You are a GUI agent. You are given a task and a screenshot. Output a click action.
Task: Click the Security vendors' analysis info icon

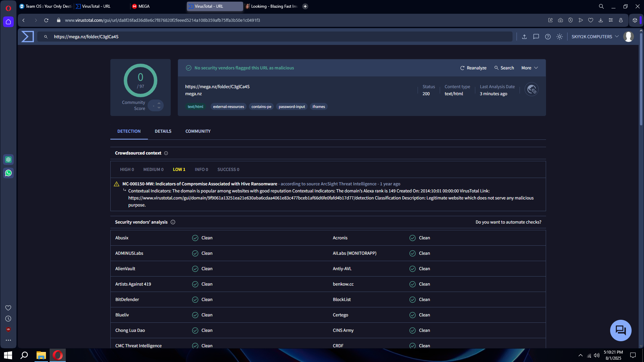173,222
